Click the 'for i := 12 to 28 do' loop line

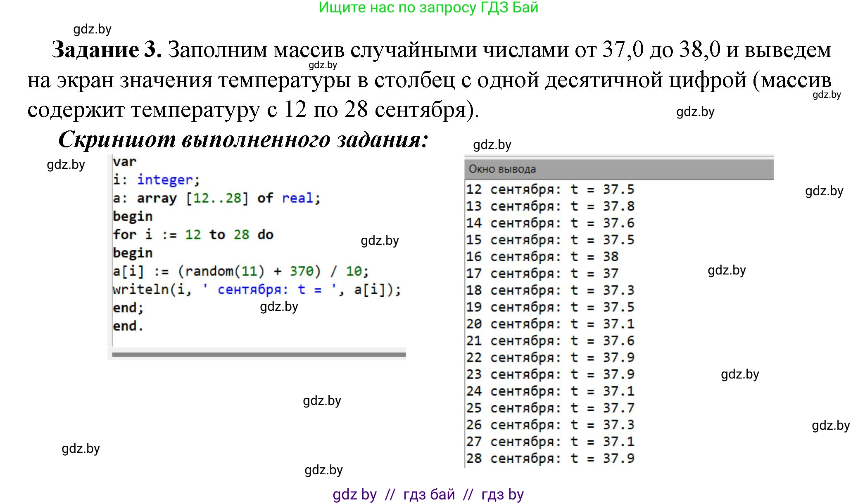coord(192,234)
